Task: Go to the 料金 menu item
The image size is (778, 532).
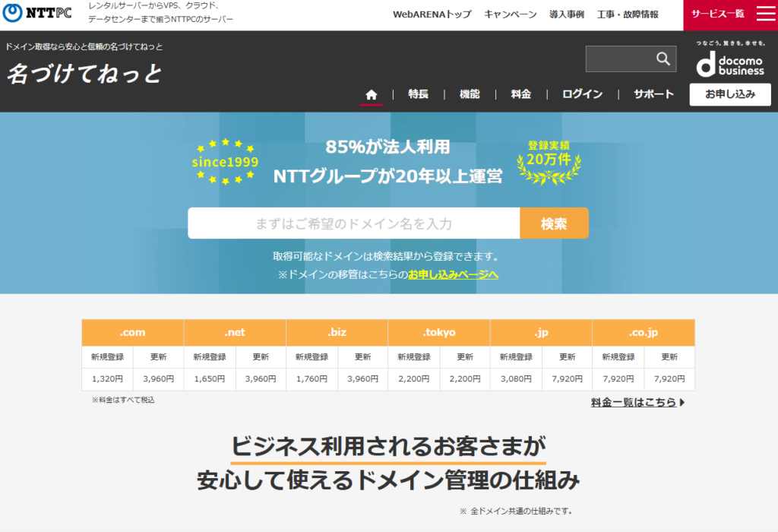Action: [520, 94]
